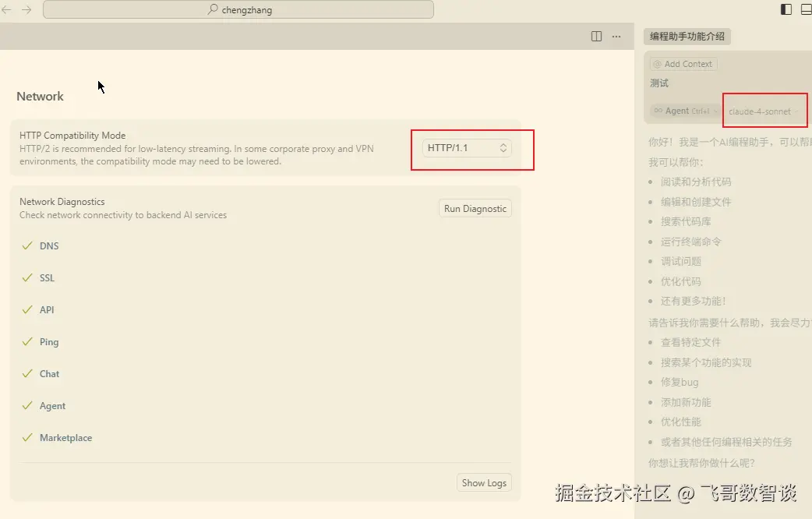
Task: Toggle the primary sidebar layout icon
Action: [786, 9]
